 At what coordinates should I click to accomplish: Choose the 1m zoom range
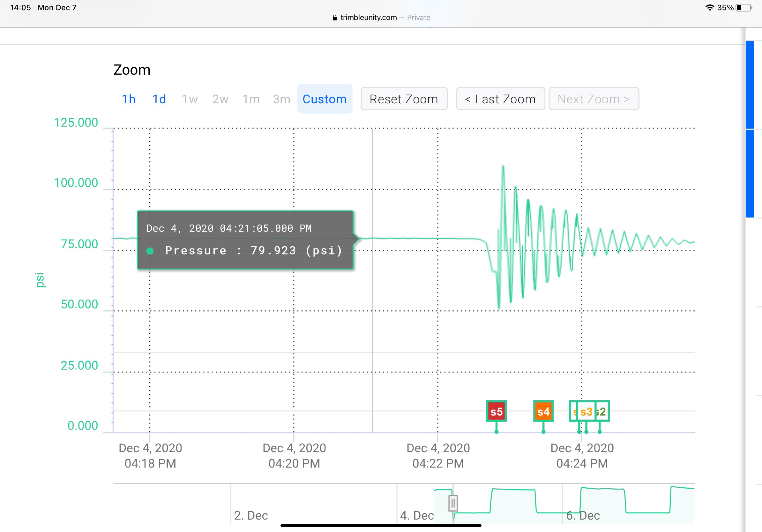click(x=251, y=99)
